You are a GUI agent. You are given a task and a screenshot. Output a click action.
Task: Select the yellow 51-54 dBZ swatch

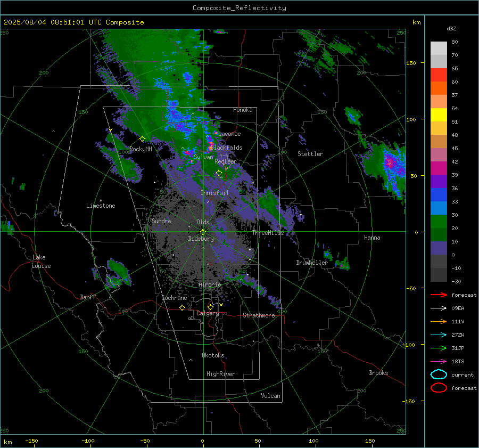pyautogui.click(x=439, y=115)
